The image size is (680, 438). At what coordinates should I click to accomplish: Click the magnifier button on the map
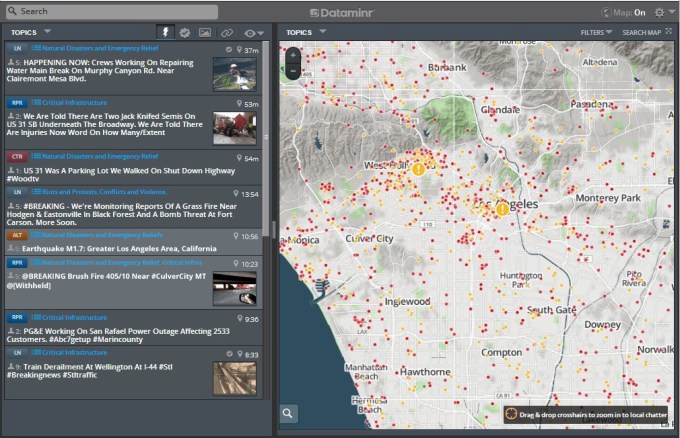click(x=288, y=413)
